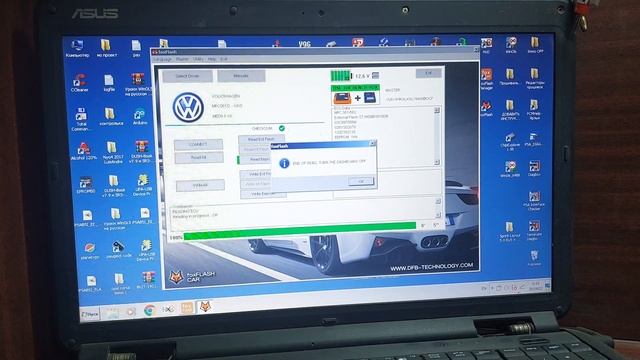Open the FoxFlash Manager desktop shortcut
640x360 pixels.
click(x=487, y=80)
